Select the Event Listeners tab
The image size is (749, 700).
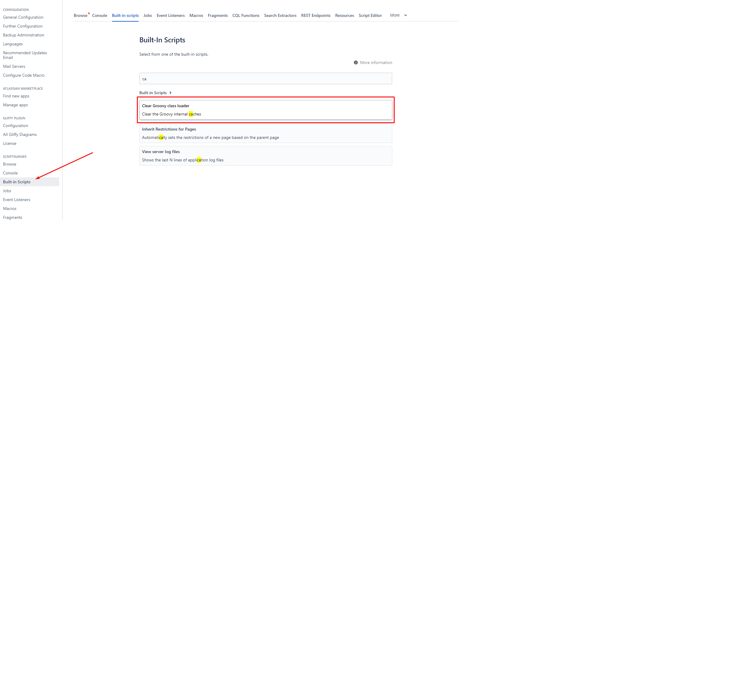click(x=170, y=15)
